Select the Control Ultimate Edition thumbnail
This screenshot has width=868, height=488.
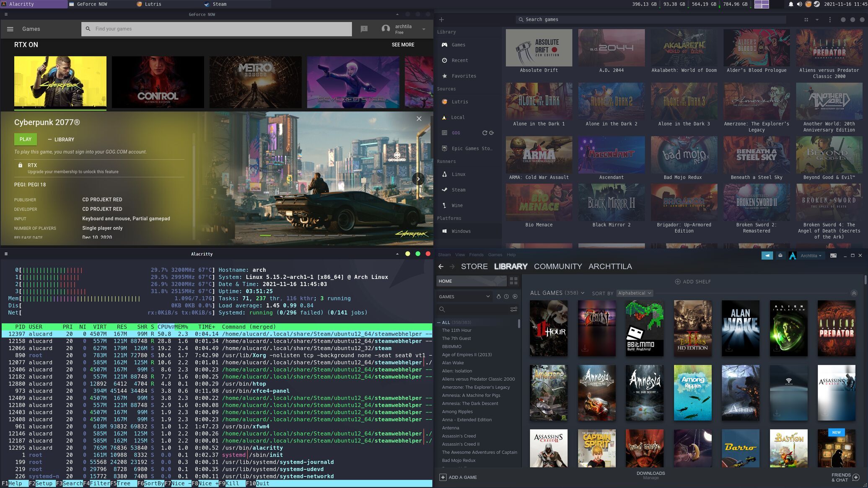(158, 82)
